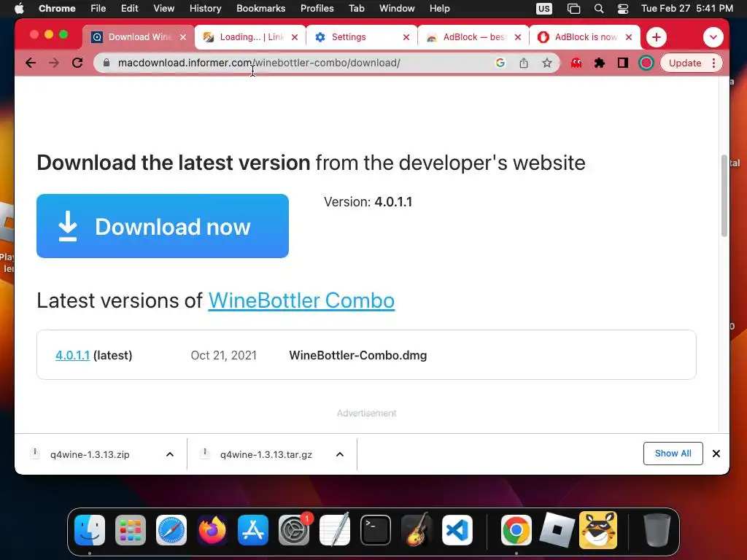This screenshot has height=560, width=747.
Task: Click WineBottler-Combo.dmg file name
Action: [x=357, y=355]
